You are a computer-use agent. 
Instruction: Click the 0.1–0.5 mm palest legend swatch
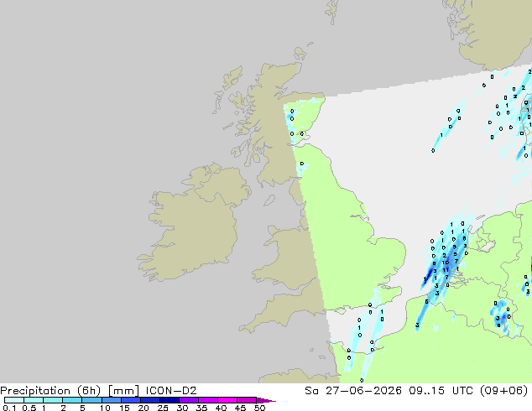(14, 400)
